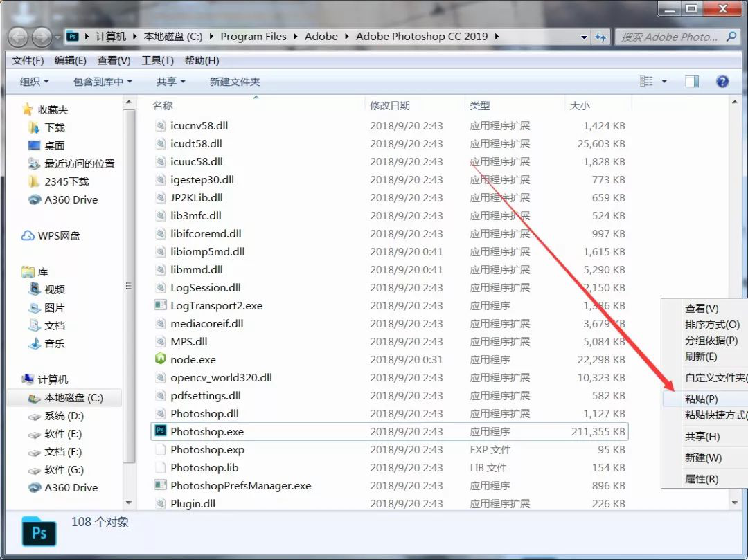Click the 图片 library icon
The image size is (748, 560).
[x=35, y=308]
